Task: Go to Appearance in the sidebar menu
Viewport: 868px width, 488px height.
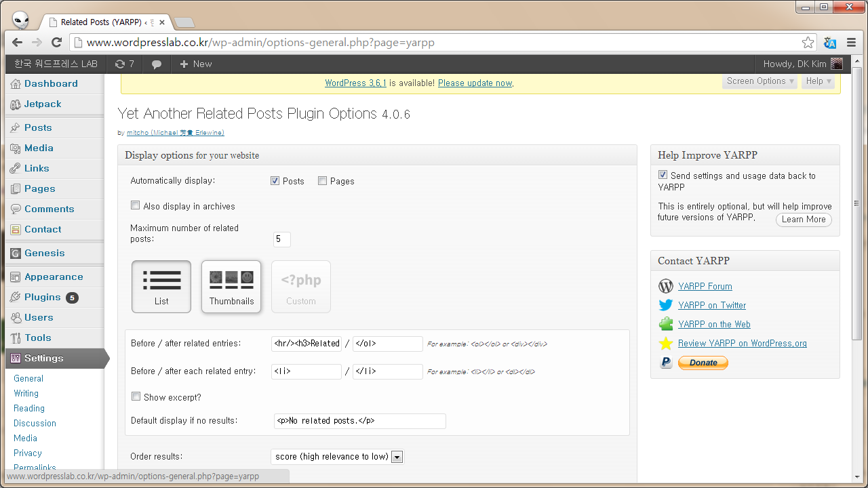Action: coord(54,277)
